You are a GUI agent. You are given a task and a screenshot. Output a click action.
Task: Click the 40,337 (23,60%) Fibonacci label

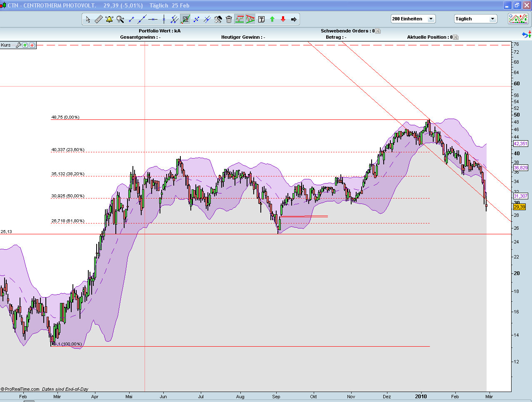tap(68, 150)
